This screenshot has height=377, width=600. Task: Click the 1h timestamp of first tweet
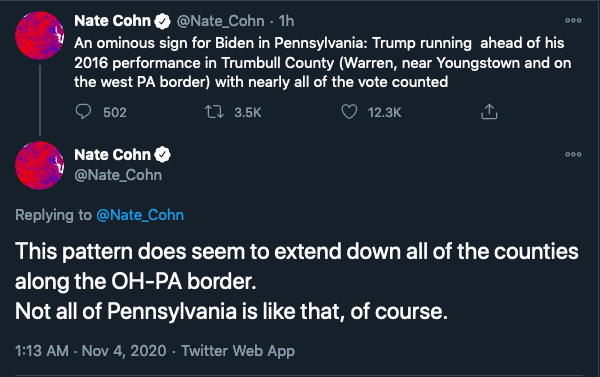pos(286,21)
